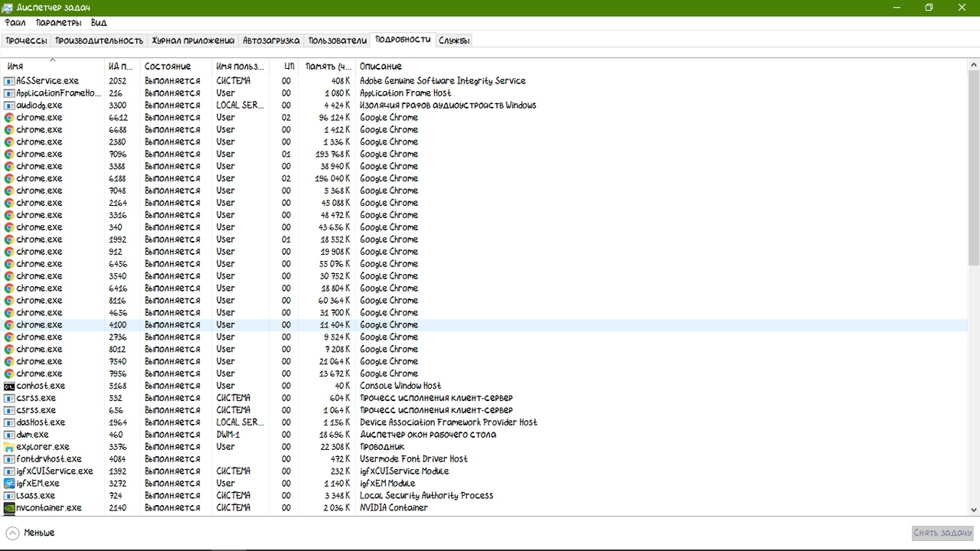Click the explorer.exe folder icon

(9, 447)
